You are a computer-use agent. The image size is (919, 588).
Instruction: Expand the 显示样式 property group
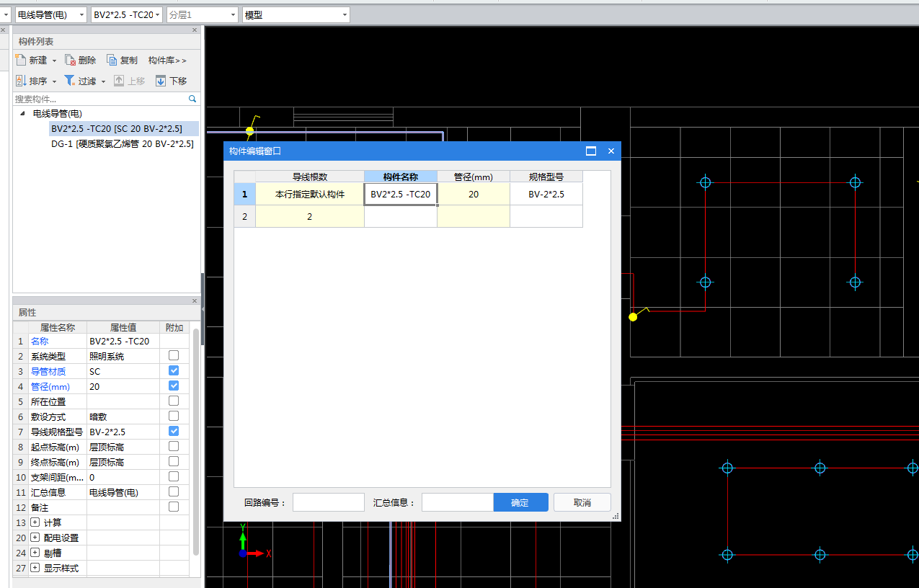pos(35,568)
